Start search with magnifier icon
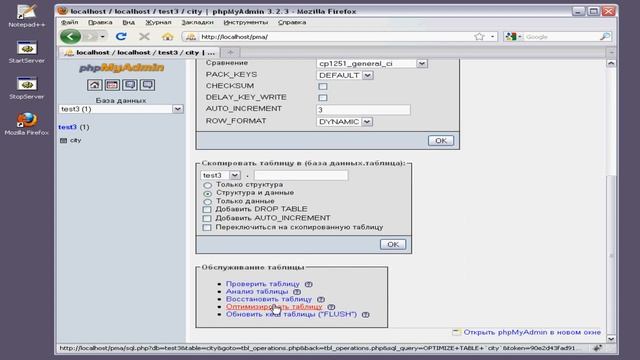 pyautogui.click(x=605, y=37)
